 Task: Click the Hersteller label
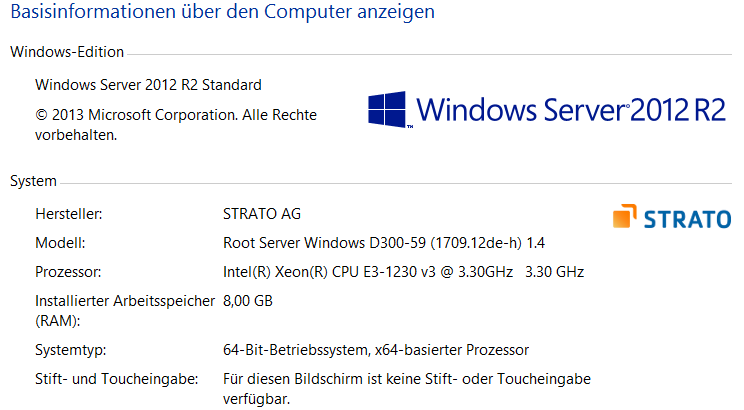(69, 214)
